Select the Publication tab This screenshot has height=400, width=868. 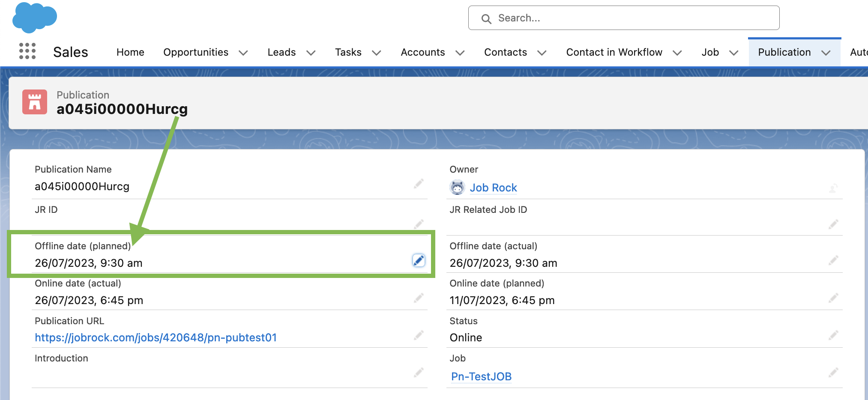click(784, 52)
